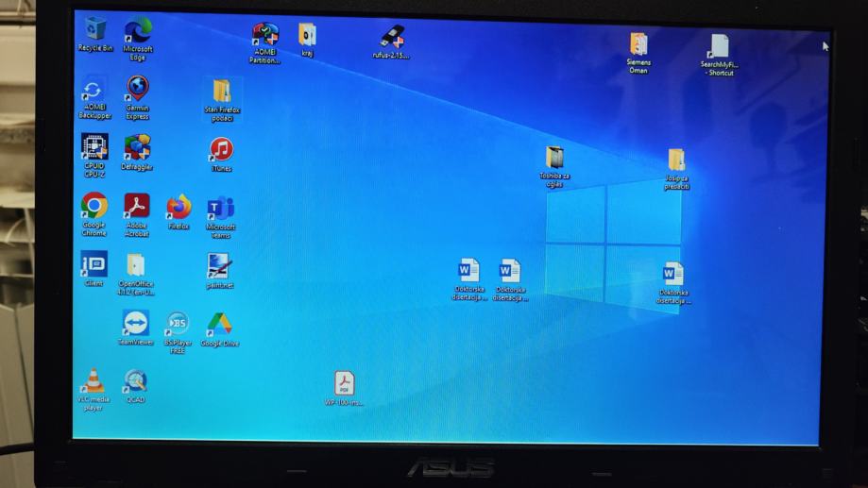Launch the CPUID CPU-Z shortcut
The image size is (868, 488).
pyautogui.click(x=94, y=156)
